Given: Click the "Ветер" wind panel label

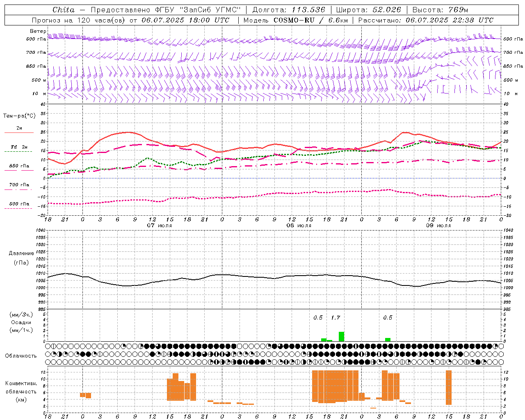Looking at the screenshot, I should tap(38, 31).
